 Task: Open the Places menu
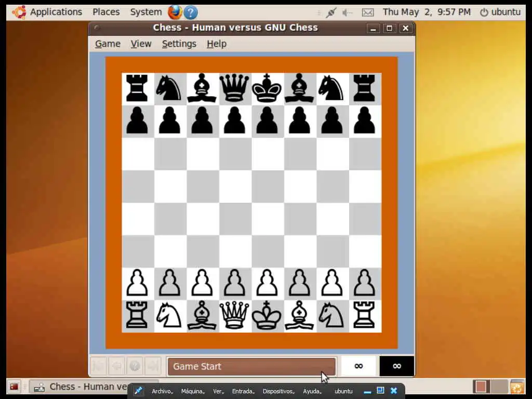point(106,12)
